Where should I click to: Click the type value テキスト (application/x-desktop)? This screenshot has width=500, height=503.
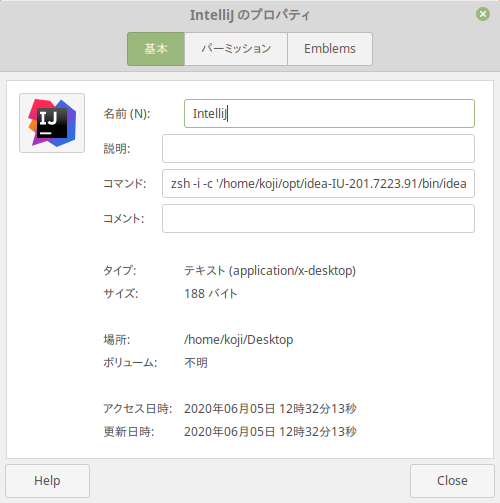click(x=270, y=271)
